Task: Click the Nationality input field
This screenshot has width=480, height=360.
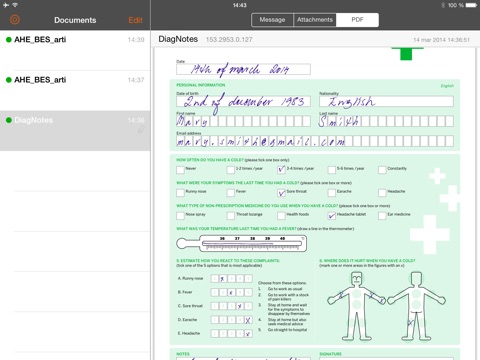Action: point(386,101)
